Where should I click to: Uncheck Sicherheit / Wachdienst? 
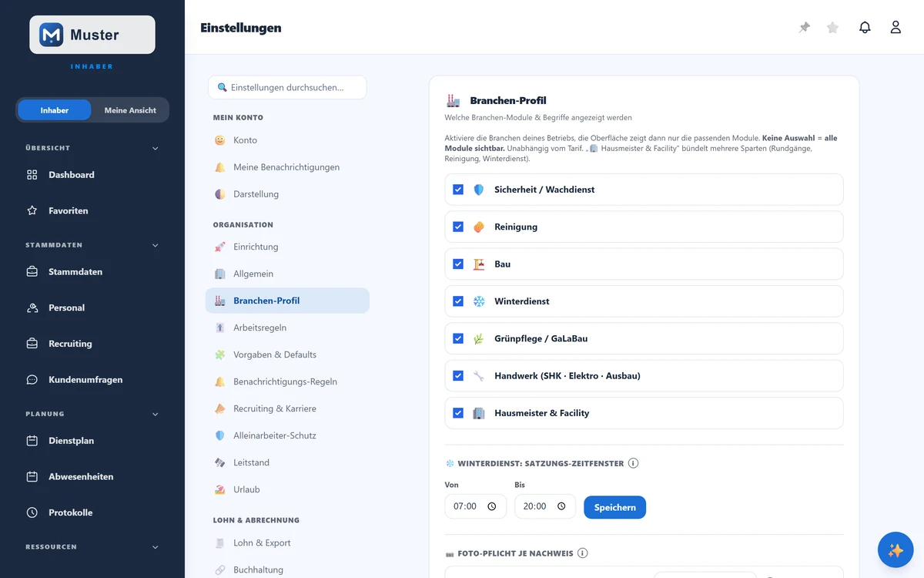click(x=458, y=190)
